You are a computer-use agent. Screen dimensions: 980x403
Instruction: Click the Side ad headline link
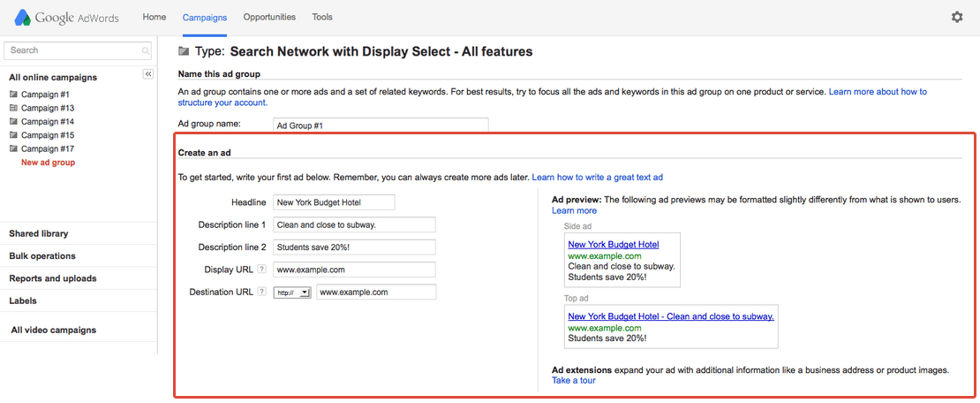pyautogui.click(x=613, y=245)
